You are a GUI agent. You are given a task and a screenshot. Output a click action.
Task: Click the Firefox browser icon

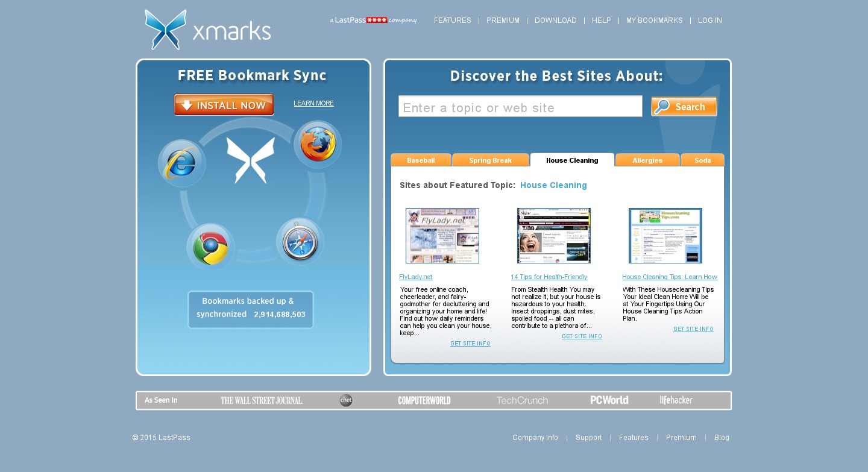pyautogui.click(x=318, y=145)
